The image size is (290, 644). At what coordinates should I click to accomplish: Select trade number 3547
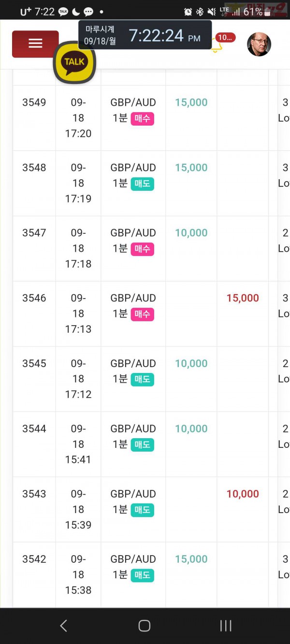tap(34, 233)
